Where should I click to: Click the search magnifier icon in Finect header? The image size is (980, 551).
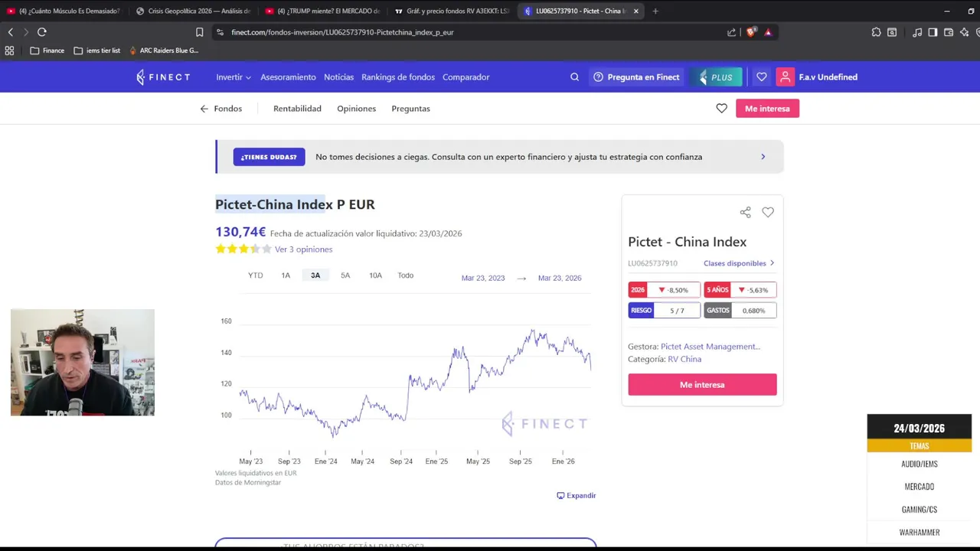(574, 77)
